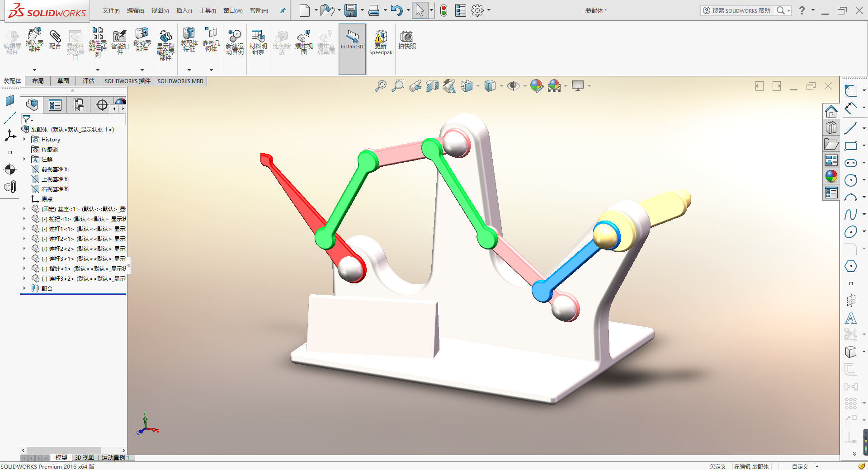Click the Save floppy disk icon
Viewport: 868px width, 470px height.
pos(350,10)
